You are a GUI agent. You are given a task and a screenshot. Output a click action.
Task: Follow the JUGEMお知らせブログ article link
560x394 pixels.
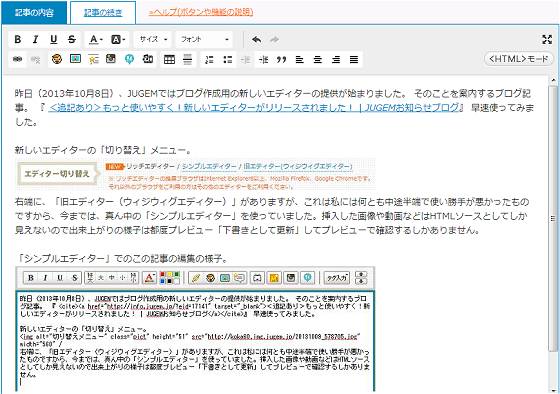coord(254,107)
